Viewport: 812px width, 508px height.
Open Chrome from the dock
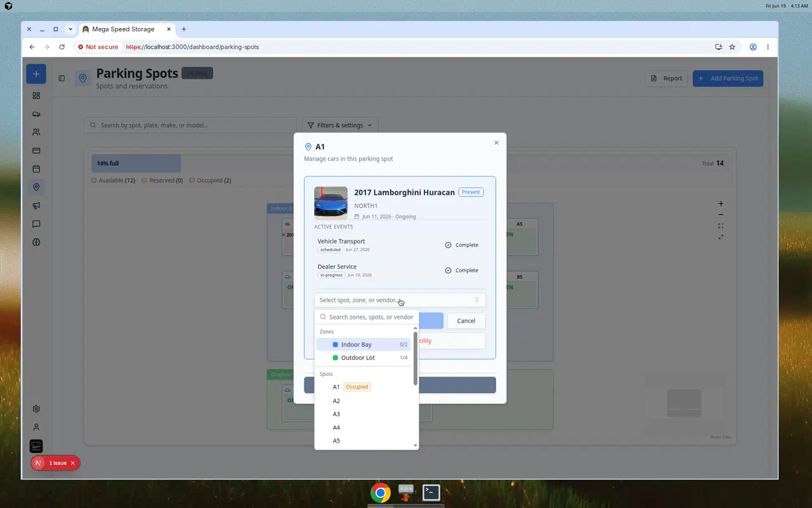pos(381,492)
